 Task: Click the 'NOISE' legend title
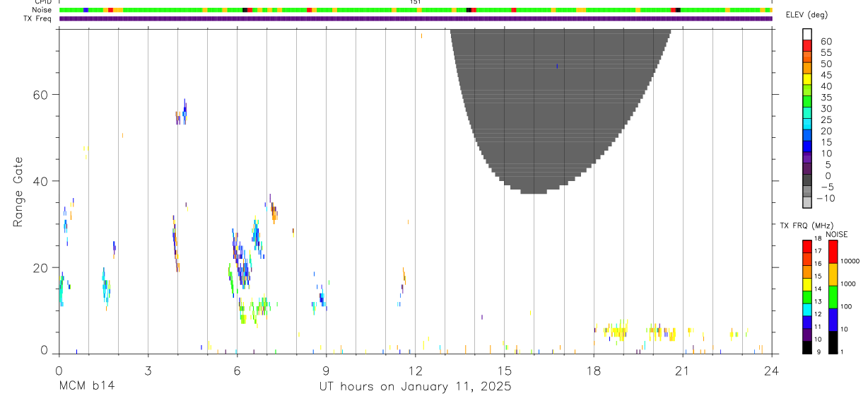(837, 234)
